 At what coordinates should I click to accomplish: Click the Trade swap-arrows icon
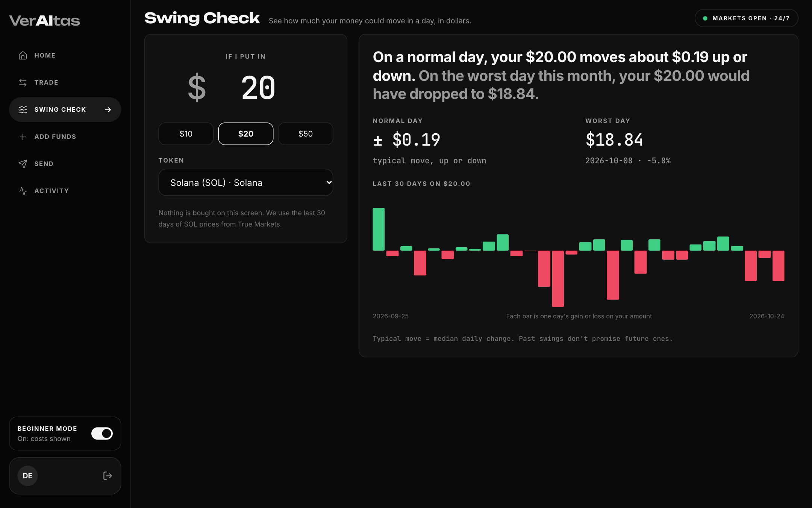[23, 82]
